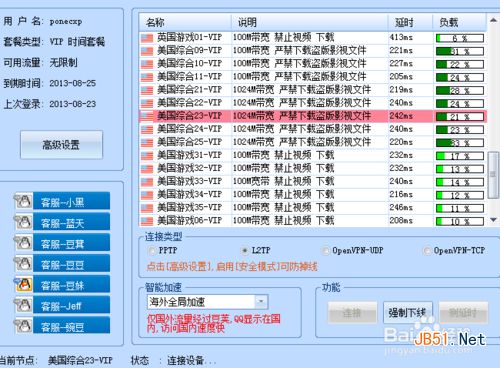Click the QQ penguin icon beside 客服-豆豆
Viewport: 500px width, 368px height.
[x=23, y=264]
